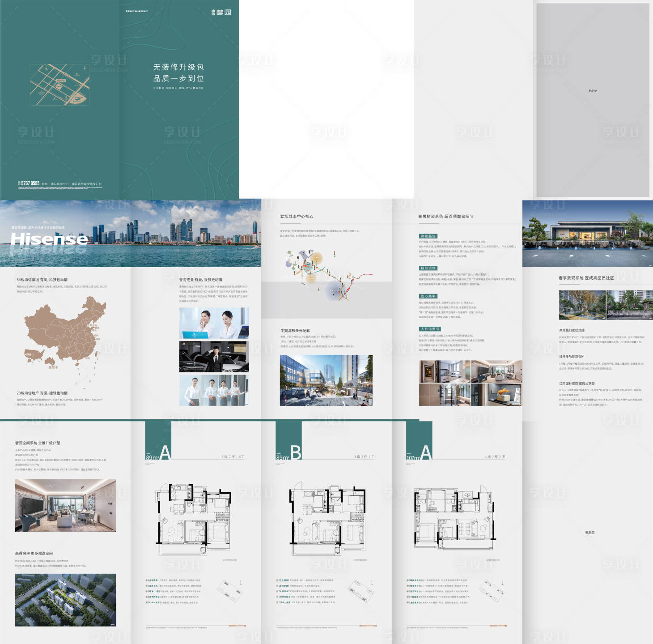Screen dimensions: 653x644
Task: Click the 89㎡ A unit type label
Action: coord(158,453)
